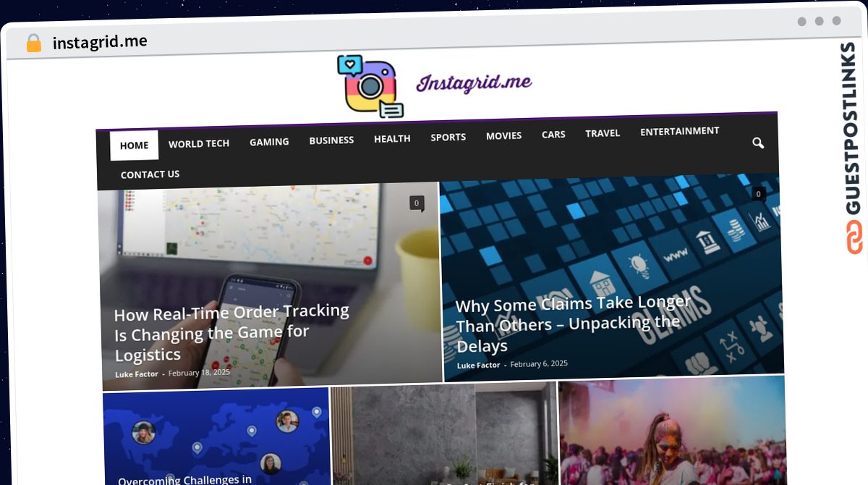Open the search magnifier icon in navbar
The height and width of the screenshot is (485, 868).
pos(757,143)
